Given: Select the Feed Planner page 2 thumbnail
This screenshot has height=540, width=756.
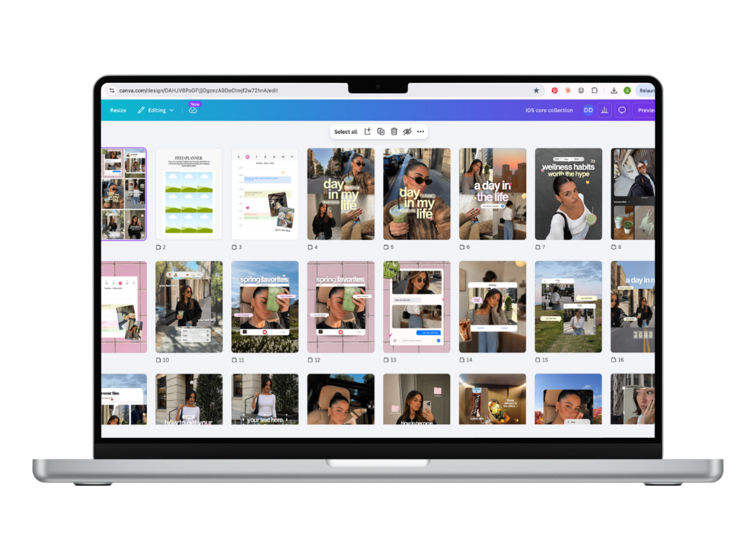Looking at the screenshot, I should pyautogui.click(x=189, y=194).
